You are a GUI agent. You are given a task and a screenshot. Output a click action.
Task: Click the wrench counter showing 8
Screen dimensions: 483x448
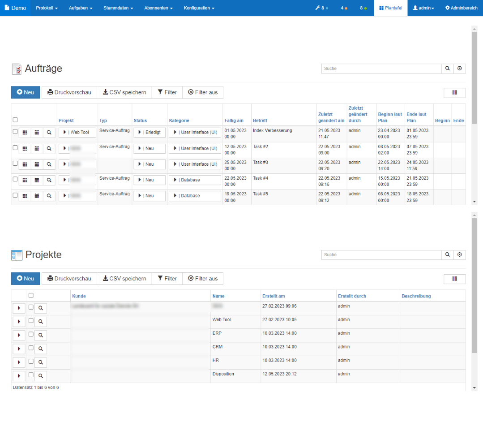[321, 8]
